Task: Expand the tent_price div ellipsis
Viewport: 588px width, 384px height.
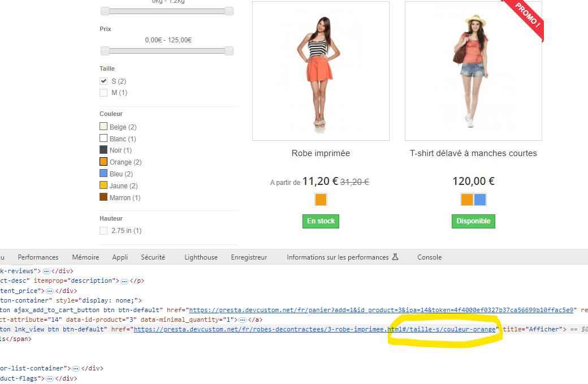Action: click(x=50, y=291)
